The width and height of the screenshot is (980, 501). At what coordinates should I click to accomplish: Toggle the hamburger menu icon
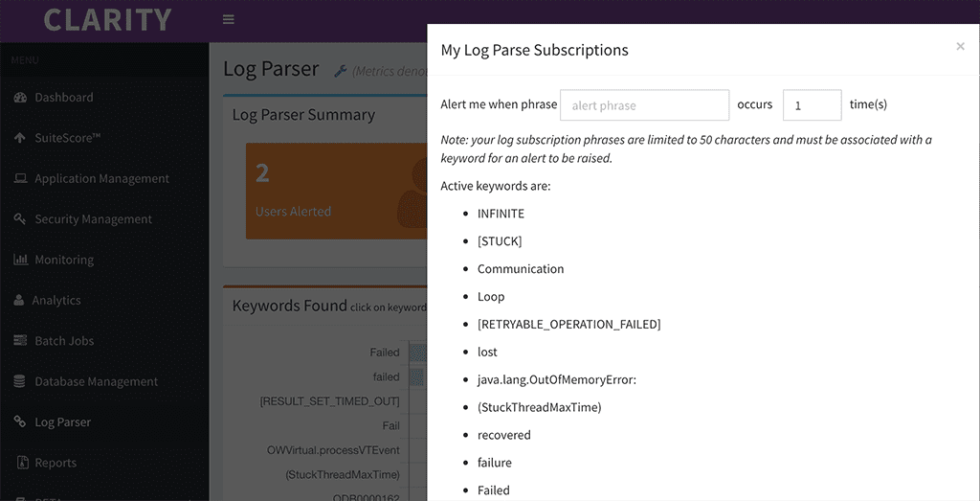[229, 19]
